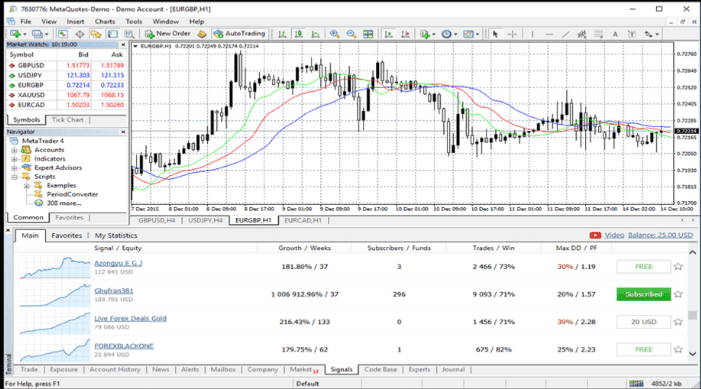The height and width of the screenshot is (389, 701).
Task: Select the equidistant channel tool
Action: (582, 34)
